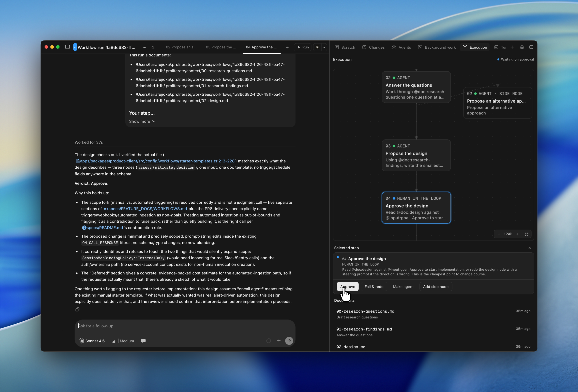Click the chat bubble mode icon
This screenshot has width=578, height=392.
pos(143,341)
